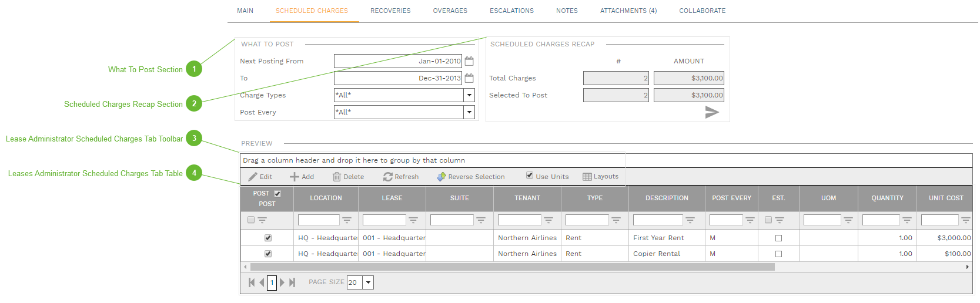Click the $3,000.00 unit cost cell
This screenshot has width=980, height=303.
[x=945, y=238]
